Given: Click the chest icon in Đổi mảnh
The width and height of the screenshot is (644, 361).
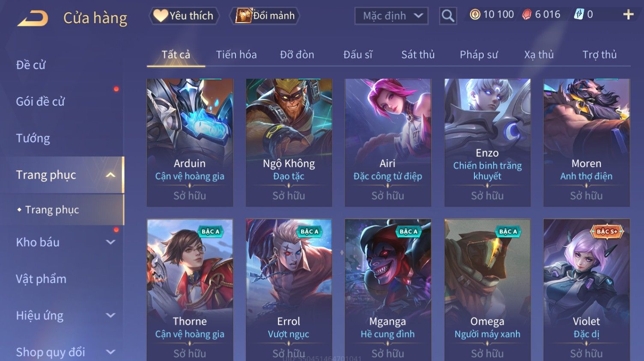Looking at the screenshot, I should pyautogui.click(x=243, y=16).
